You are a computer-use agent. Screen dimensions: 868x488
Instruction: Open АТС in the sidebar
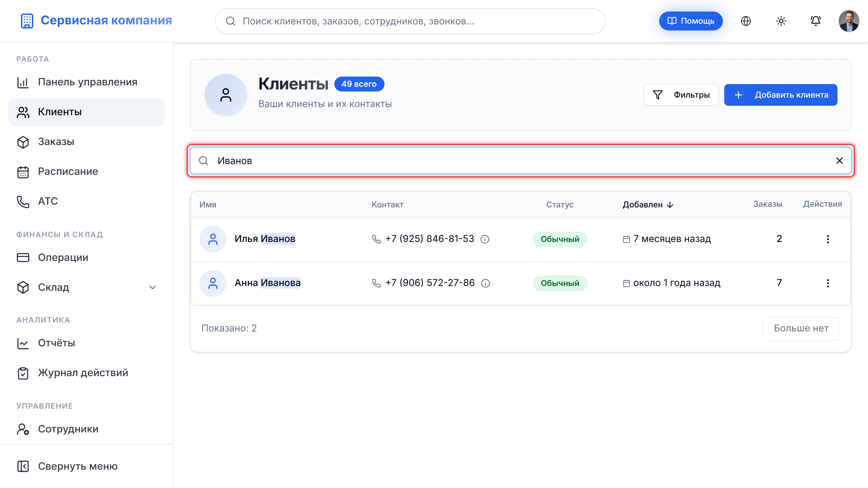(x=86, y=202)
